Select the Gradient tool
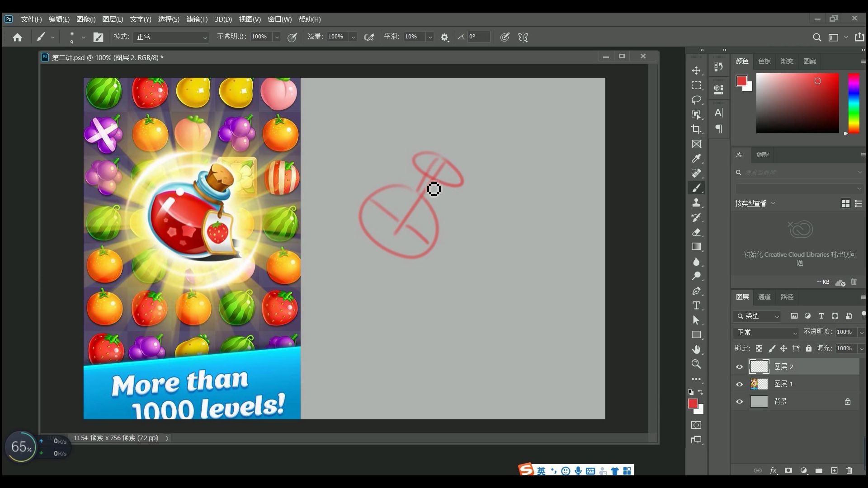 (x=696, y=247)
